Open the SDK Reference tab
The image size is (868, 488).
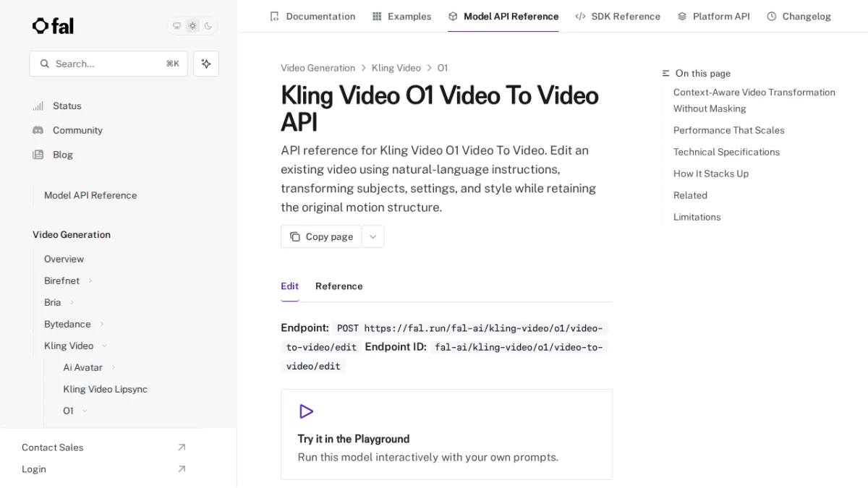point(618,16)
